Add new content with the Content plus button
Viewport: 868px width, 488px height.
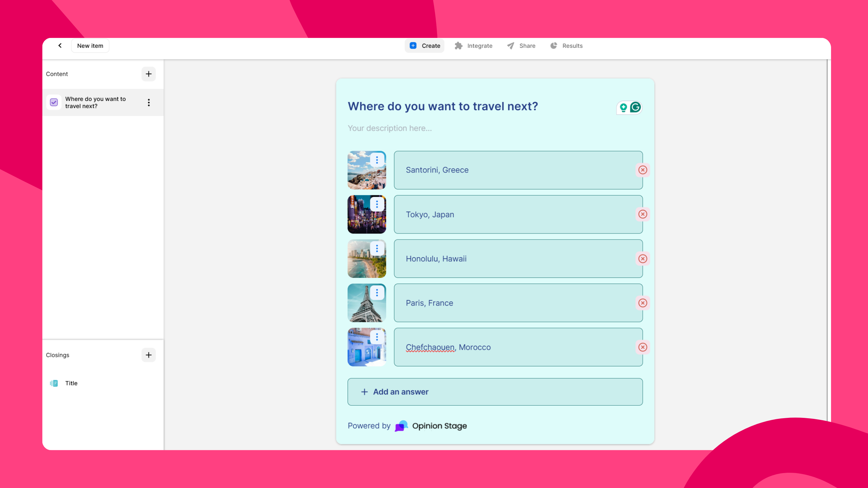(149, 74)
